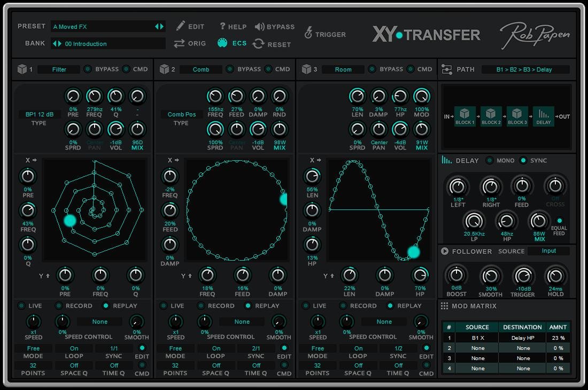This screenshot has width=588, height=390.
Task: Toggle block 1 CMD in header
Action: click(126, 69)
